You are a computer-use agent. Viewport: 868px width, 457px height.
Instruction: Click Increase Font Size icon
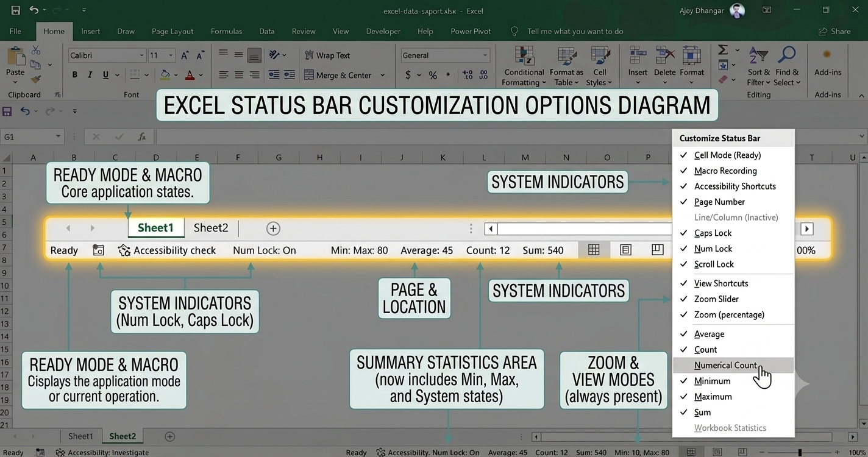coord(185,55)
